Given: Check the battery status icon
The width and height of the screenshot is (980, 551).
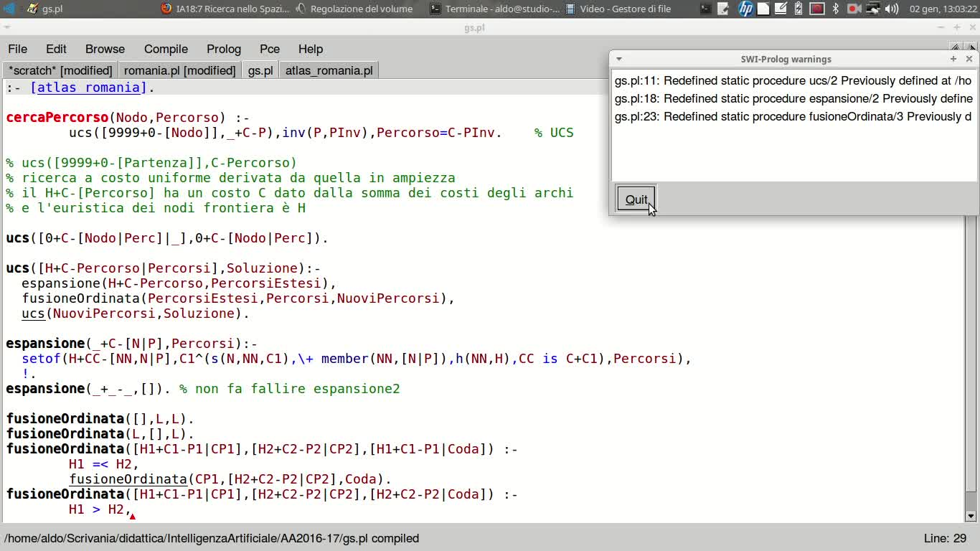Looking at the screenshot, I should tap(798, 9).
